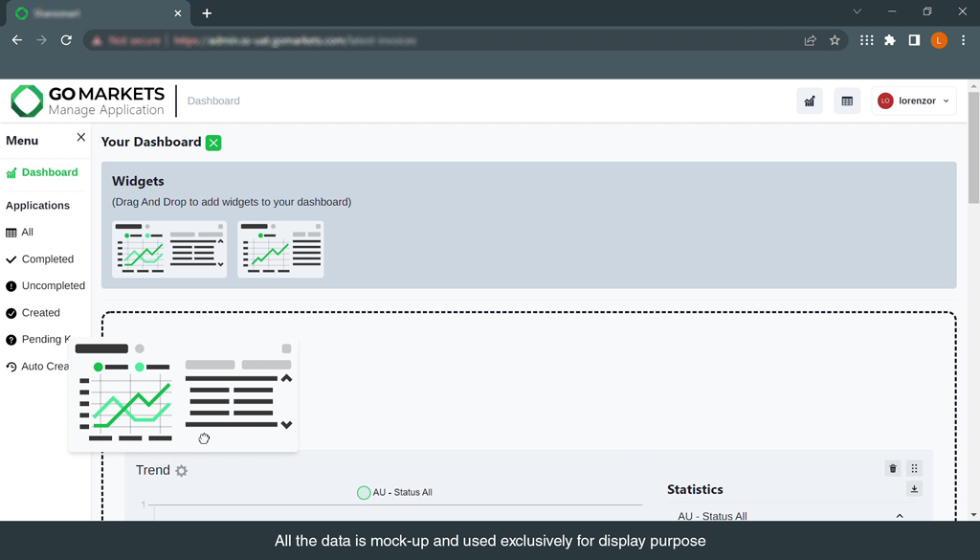Image resolution: width=980 pixels, height=560 pixels.
Task: Select the trend-with-statistics widget thumbnail
Action: tap(169, 249)
